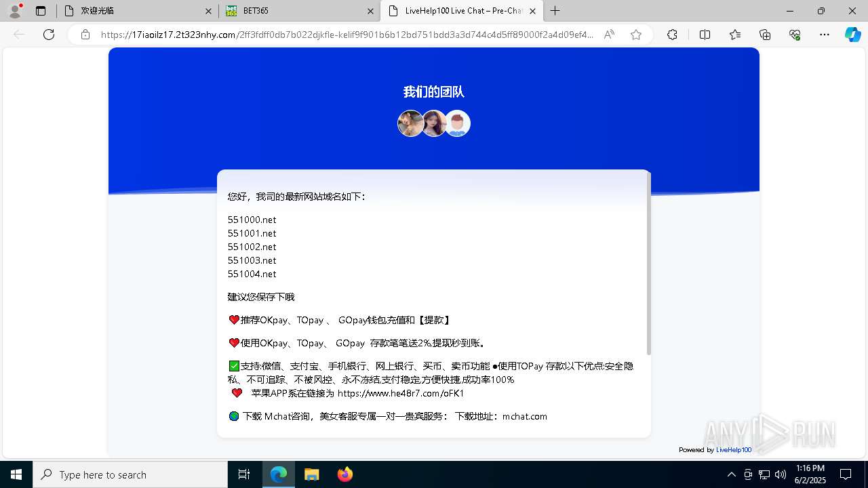The width and height of the screenshot is (868, 488).
Task: Click the second team member avatar
Action: click(434, 123)
